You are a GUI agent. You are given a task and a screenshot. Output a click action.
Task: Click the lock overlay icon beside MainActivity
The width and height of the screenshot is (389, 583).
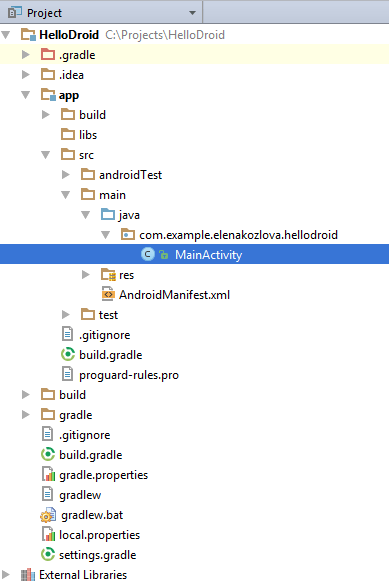pos(163,255)
